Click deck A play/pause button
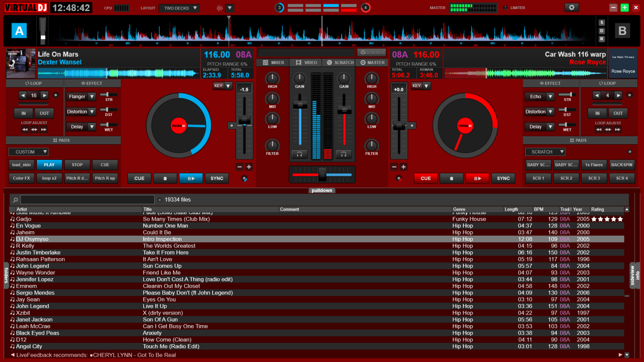644x362 pixels. click(x=191, y=178)
